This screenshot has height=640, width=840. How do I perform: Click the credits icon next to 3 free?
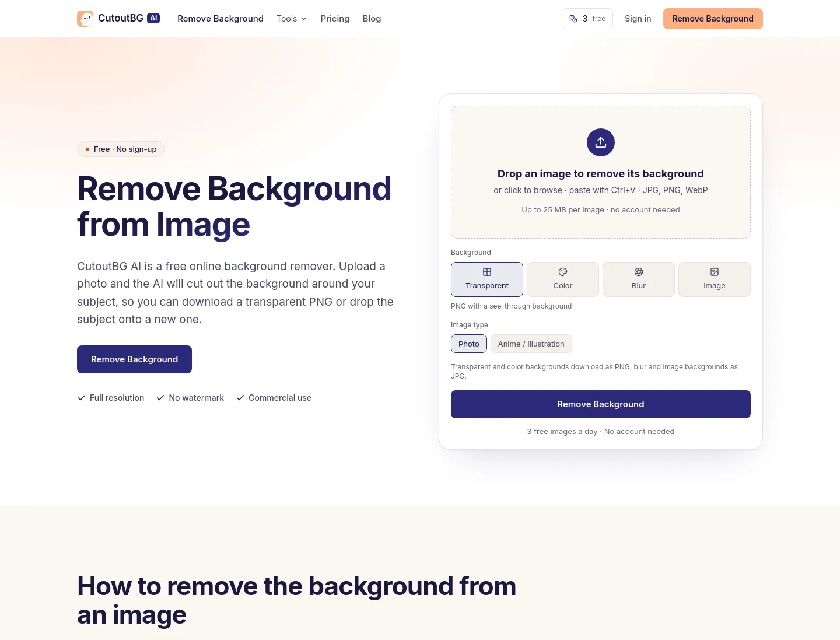[573, 19]
